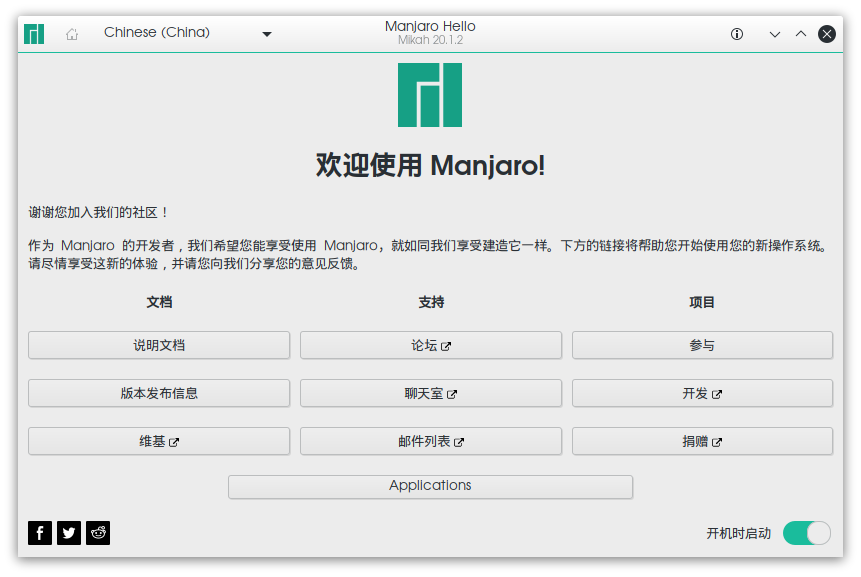The image size is (861, 577).
Task: Click the Manjaro logo in the title bar
Action: (33, 33)
